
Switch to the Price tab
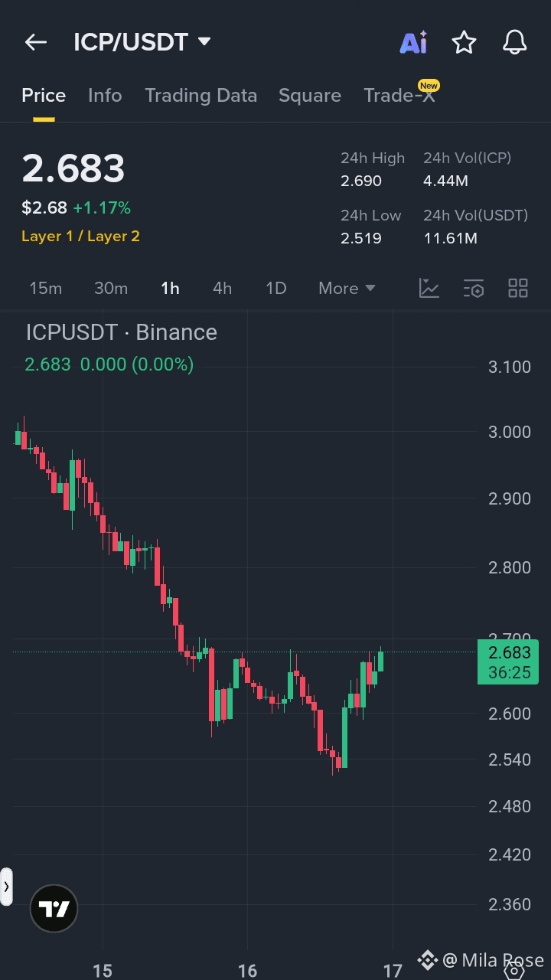coord(44,96)
